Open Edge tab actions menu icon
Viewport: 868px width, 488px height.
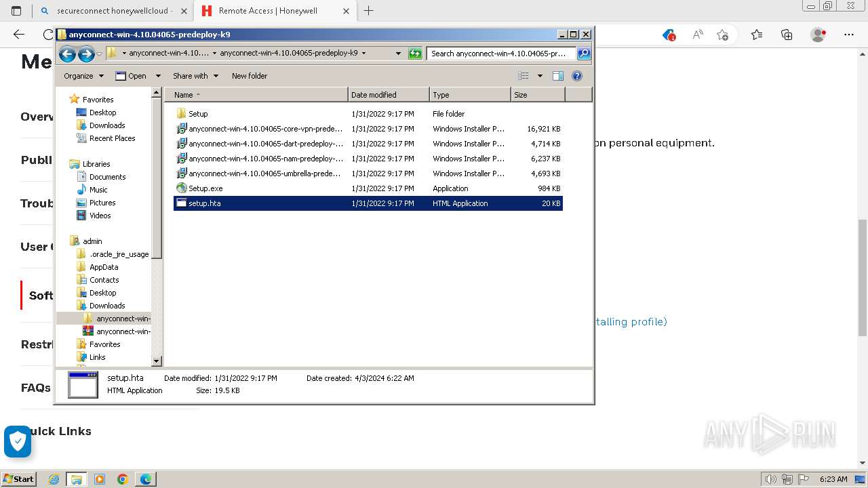coord(16,11)
